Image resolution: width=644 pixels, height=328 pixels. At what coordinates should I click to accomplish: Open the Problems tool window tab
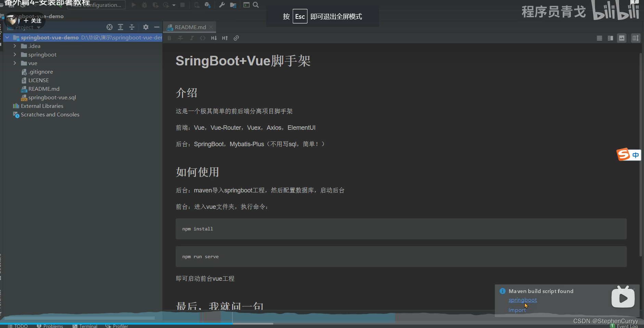50,326
